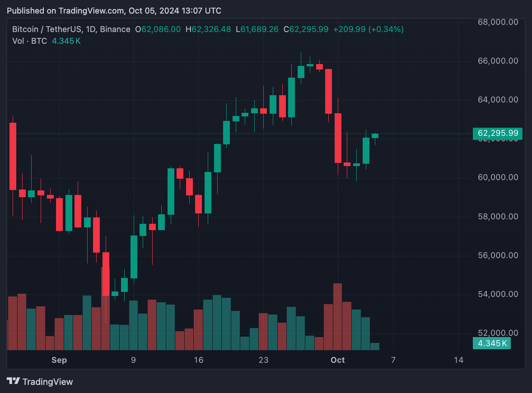This screenshot has height=393, width=532.
Task: Click the 9 date on time axis
Action: (x=133, y=360)
